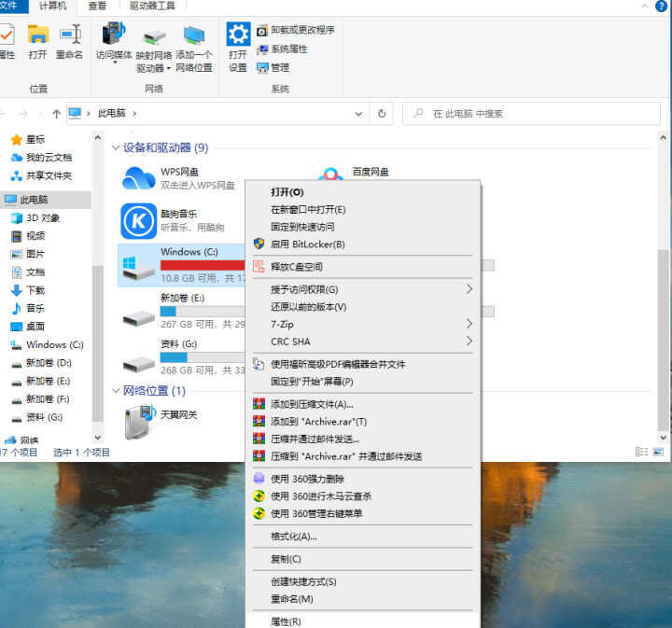
Task: Open the 文件 menu tab
Action: pyautogui.click(x=10, y=6)
